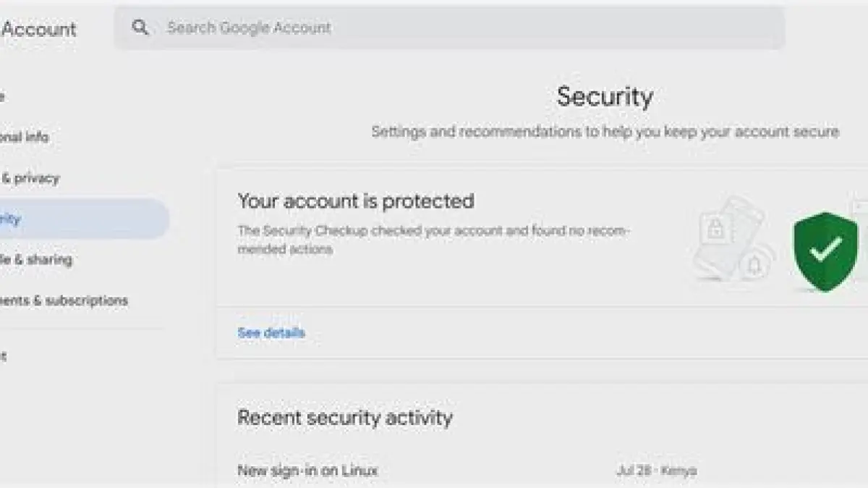Click the padlock icon in the illustration
Image resolution: width=868 pixels, height=488 pixels.
tap(715, 230)
